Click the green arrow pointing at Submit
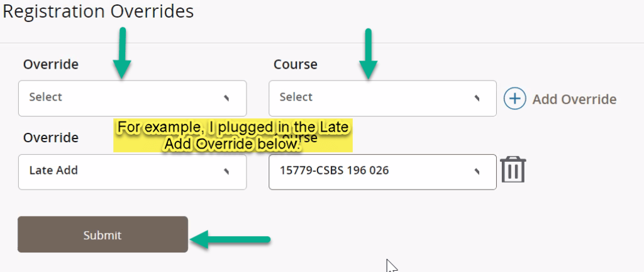The height and width of the screenshot is (272, 644). click(x=230, y=239)
